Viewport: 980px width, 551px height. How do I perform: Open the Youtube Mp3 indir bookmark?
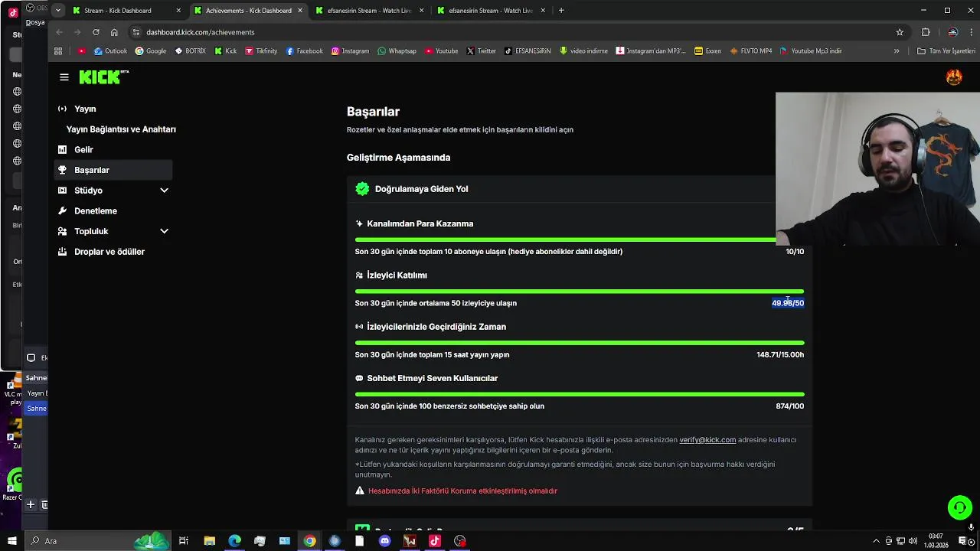(x=811, y=51)
